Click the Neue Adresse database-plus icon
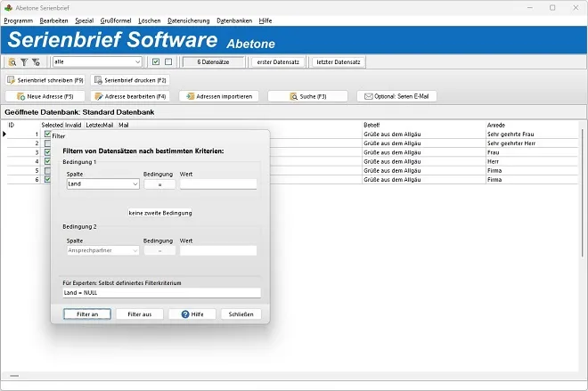 (x=21, y=96)
